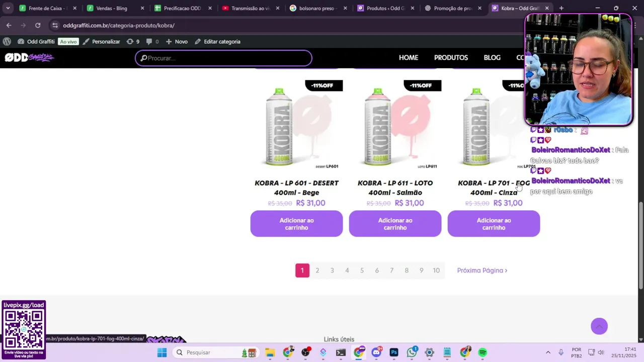
Task: Open Photoshop from taskbar
Action: pos(394,352)
